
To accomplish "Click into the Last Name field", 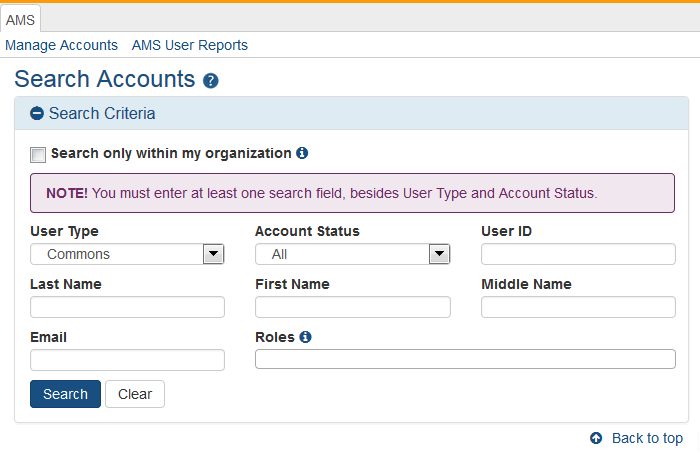I will [x=127, y=307].
